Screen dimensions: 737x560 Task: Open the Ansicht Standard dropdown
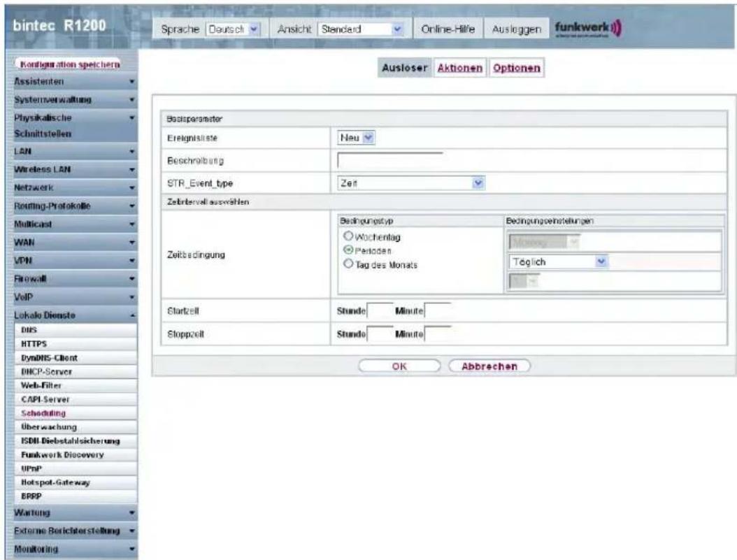point(361,29)
